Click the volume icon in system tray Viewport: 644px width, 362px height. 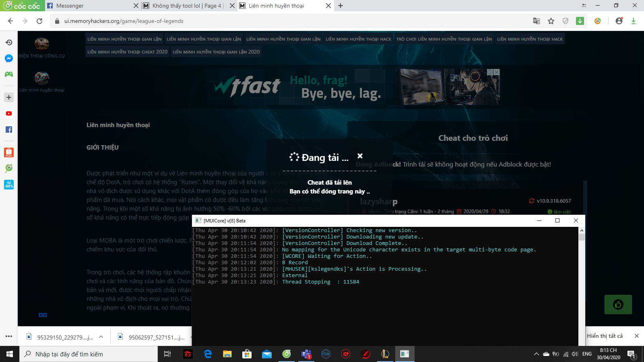575,354
